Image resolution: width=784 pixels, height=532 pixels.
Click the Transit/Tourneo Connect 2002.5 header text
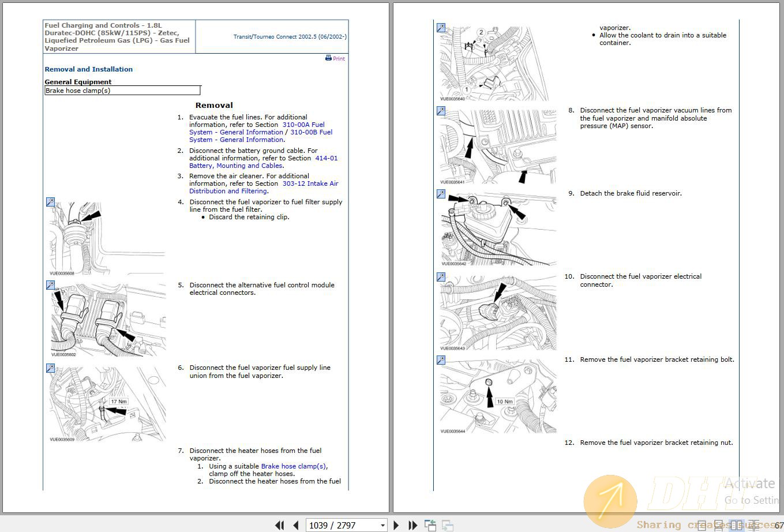pos(290,36)
